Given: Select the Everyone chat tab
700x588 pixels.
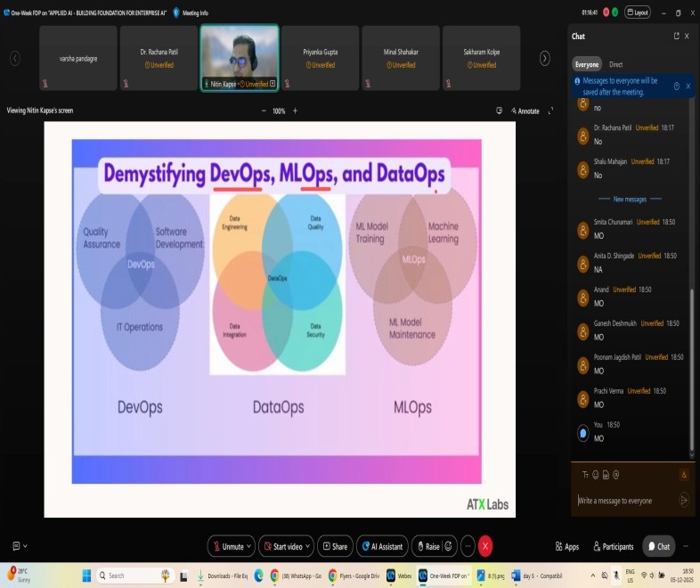Looking at the screenshot, I should click(587, 64).
